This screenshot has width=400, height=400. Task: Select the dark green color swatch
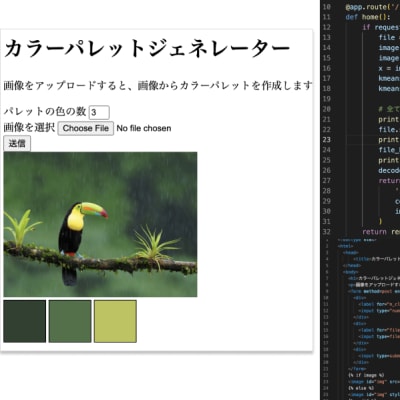click(25, 321)
